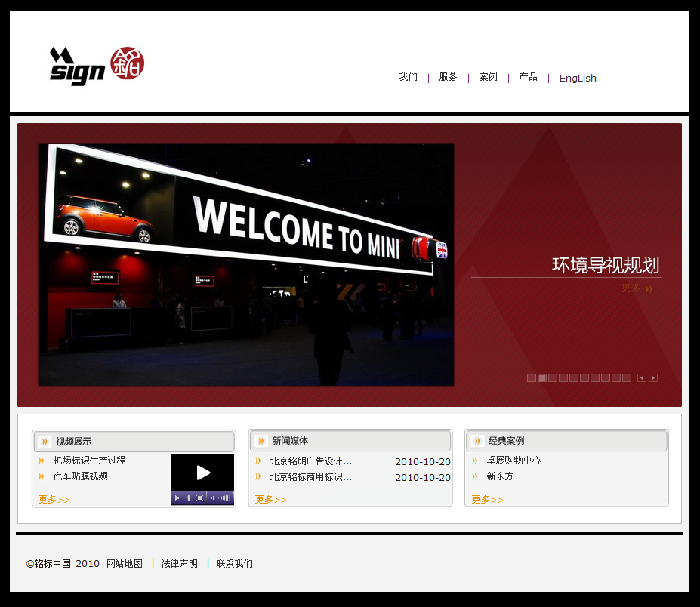The image size is (700, 607).
Task: Select the seventh slide indicator square
Action: coord(595,378)
